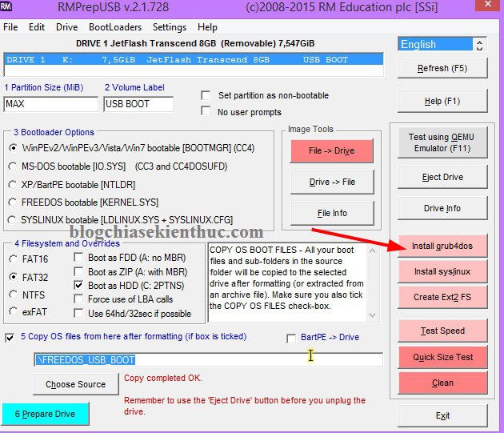This screenshot has height=433, width=504.
Task: Tick Use 64hd/32sec if possible
Action: point(78,313)
